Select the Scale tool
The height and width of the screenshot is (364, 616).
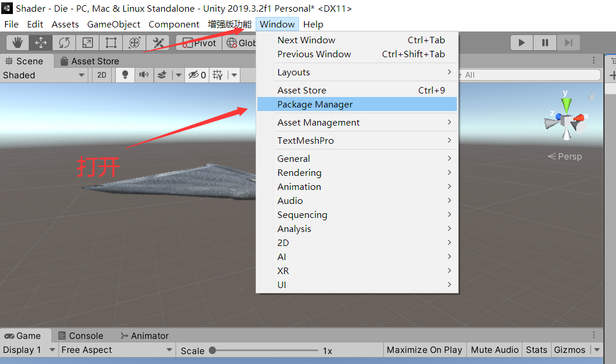coord(87,42)
